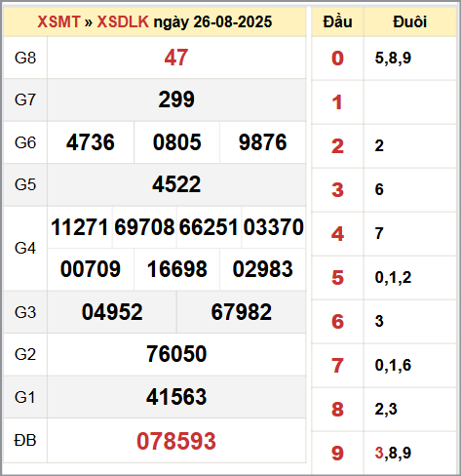The width and height of the screenshot is (461, 476).
Task: Click the Đuôi column header
Action: click(x=409, y=21)
